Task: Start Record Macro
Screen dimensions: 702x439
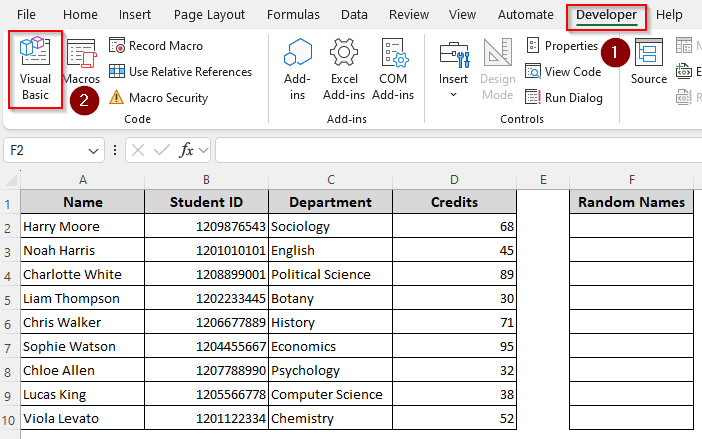Action: coord(156,46)
